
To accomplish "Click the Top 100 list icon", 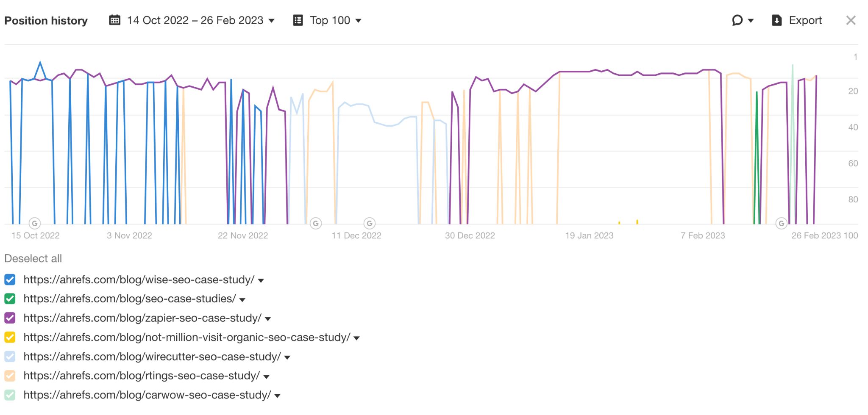I will [297, 20].
